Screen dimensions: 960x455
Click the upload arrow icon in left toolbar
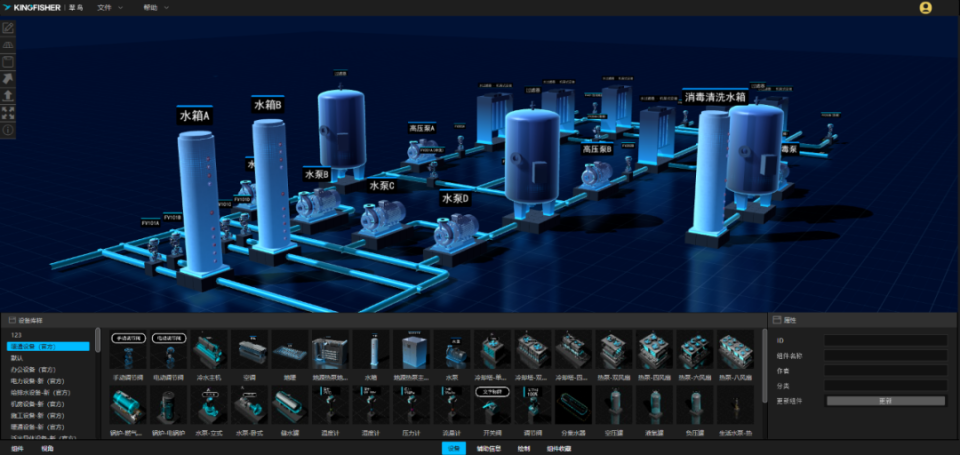(8, 96)
